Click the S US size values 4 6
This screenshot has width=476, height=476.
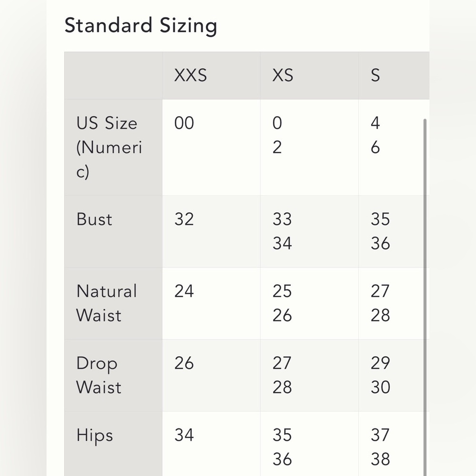[375, 135]
